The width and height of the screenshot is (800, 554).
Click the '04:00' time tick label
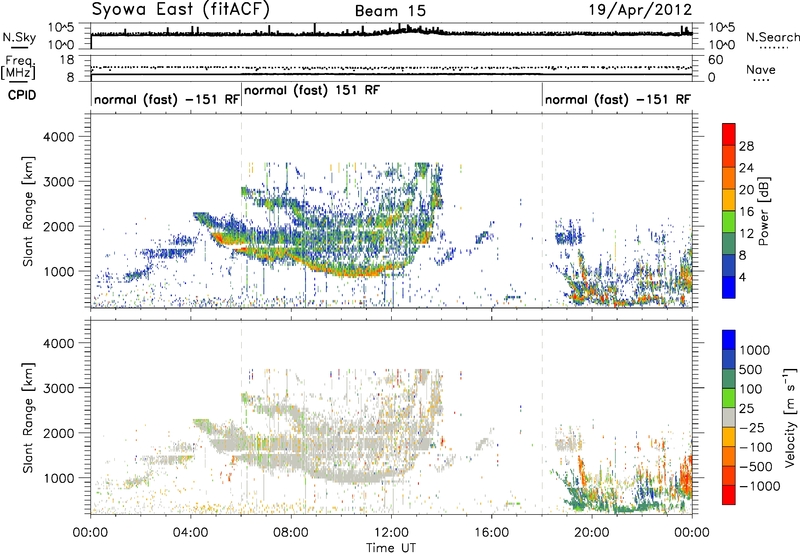190,533
